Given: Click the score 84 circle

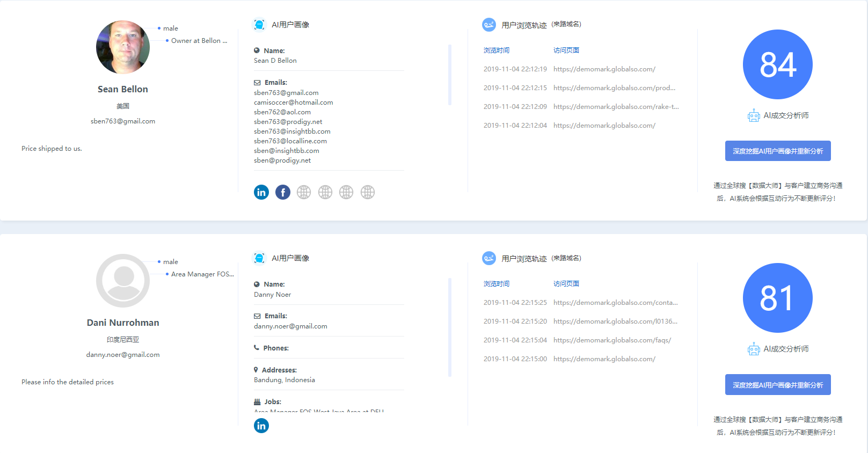Looking at the screenshot, I should click(777, 64).
